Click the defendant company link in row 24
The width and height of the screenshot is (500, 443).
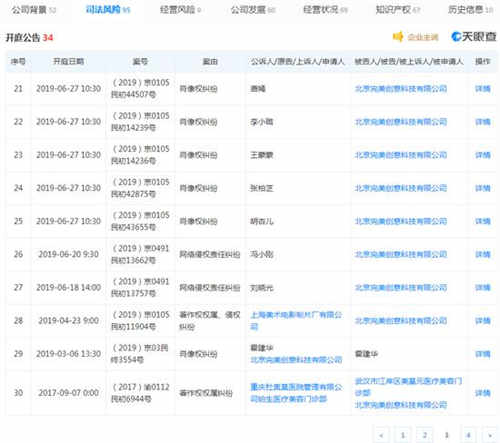point(401,188)
